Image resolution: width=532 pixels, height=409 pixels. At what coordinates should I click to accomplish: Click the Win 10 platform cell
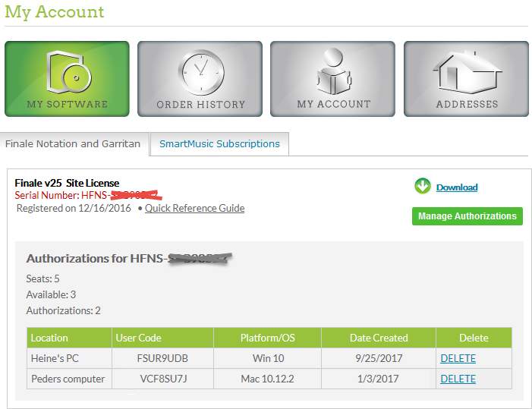tap(268, 358)
